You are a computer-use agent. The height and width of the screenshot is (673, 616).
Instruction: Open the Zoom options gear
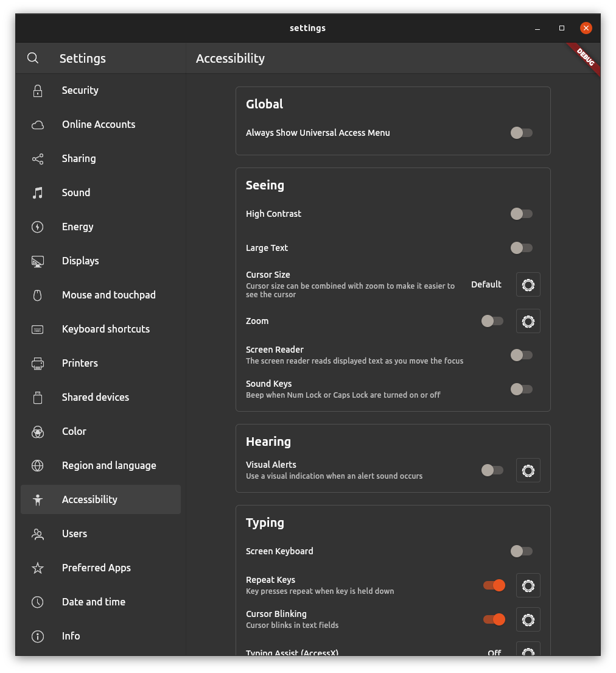click(x=528, y=321)
